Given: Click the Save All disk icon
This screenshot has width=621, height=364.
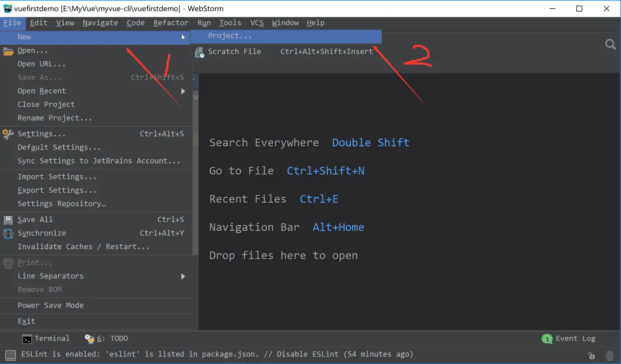Looking at the screenshot, I should (8, 220).
